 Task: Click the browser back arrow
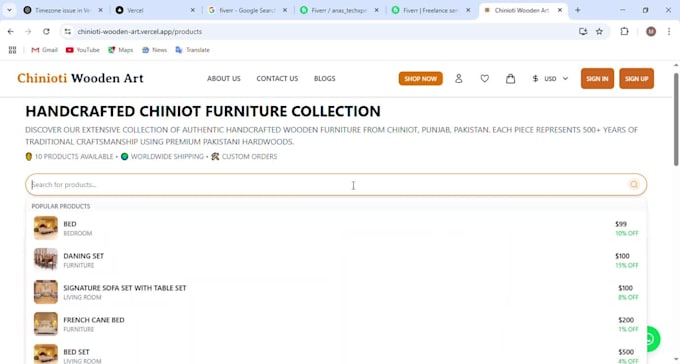tap(10, 31)
